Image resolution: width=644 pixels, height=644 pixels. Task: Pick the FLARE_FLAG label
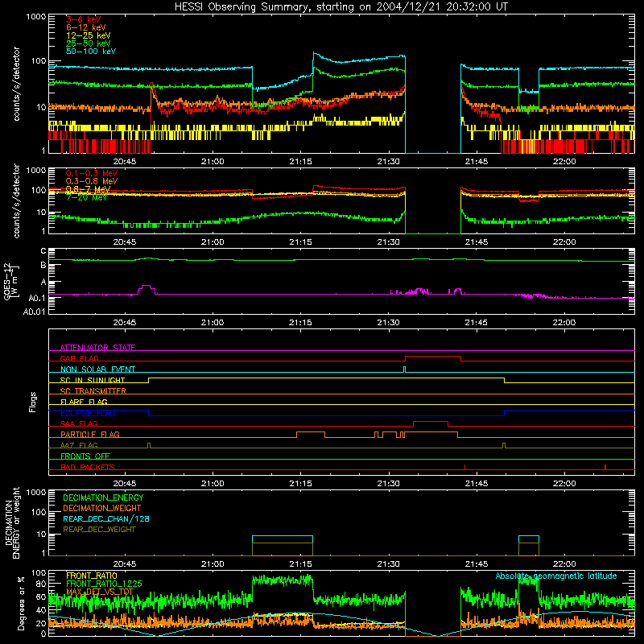tap(84, 402)
